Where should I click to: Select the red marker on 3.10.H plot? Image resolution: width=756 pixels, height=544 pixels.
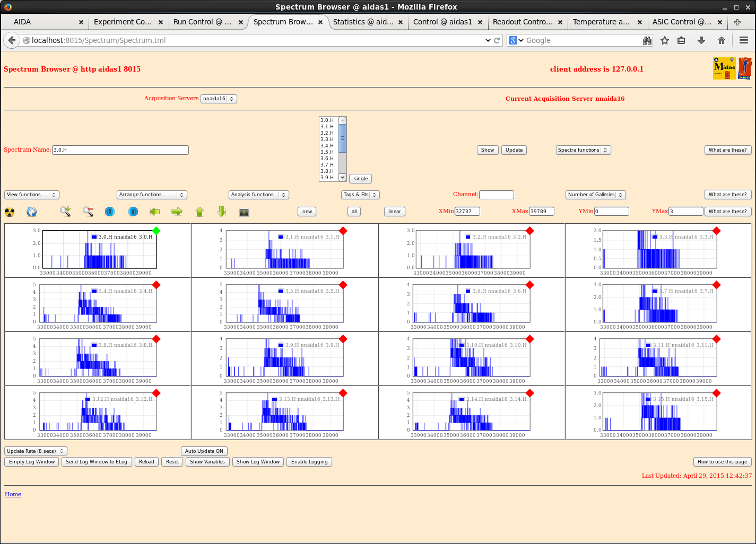530,339
